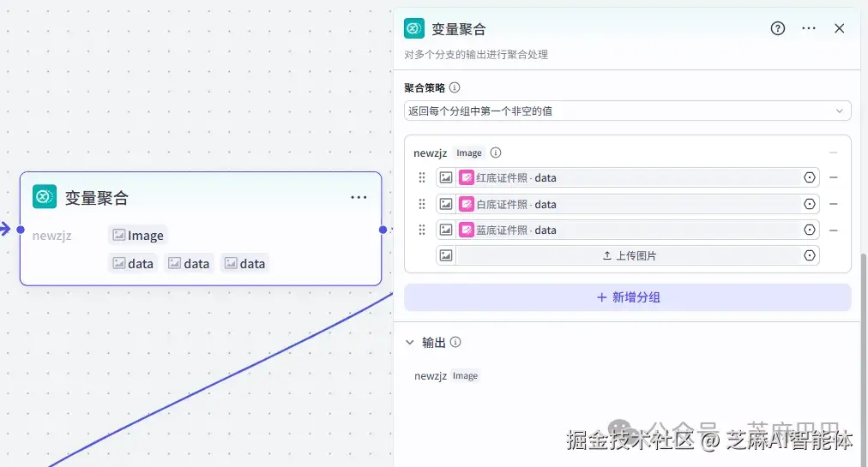
Task: Click the 变量聚合 title in panel header
Action: point(458,29)
